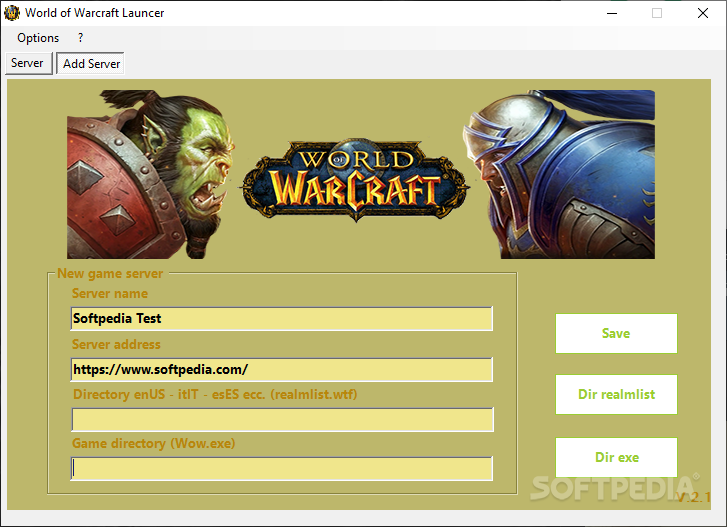
Task: Open the Options menu
Action: coord(38,38)
